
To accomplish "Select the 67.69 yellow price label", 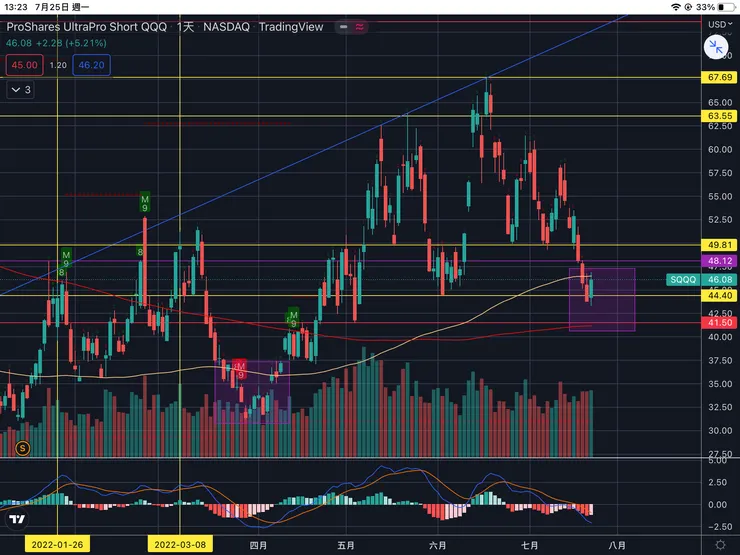I will coord(720,77).
